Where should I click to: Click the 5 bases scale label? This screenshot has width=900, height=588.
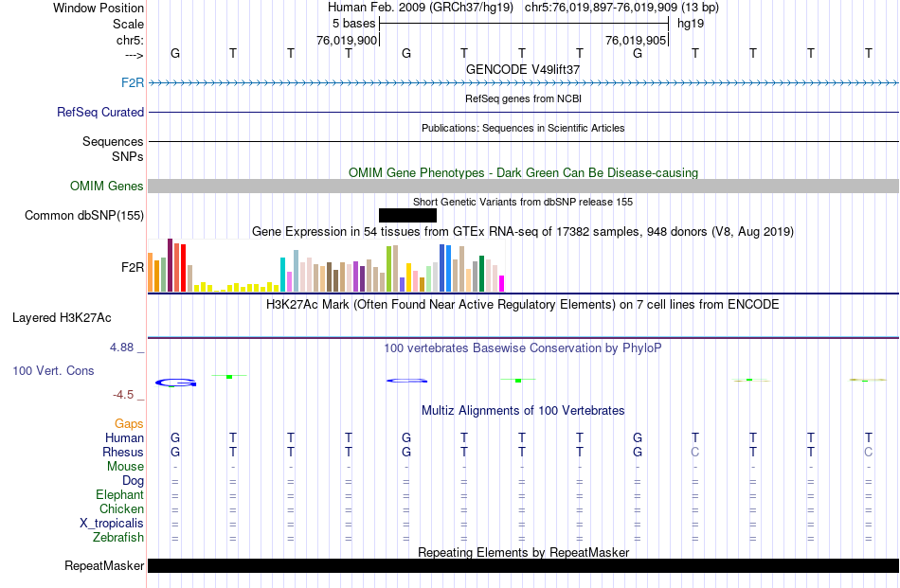coord(353,24)
